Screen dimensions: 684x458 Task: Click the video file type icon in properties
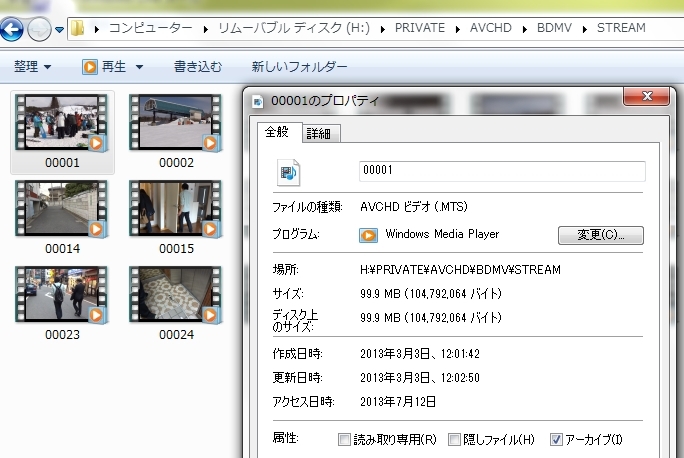pos(288,172)
